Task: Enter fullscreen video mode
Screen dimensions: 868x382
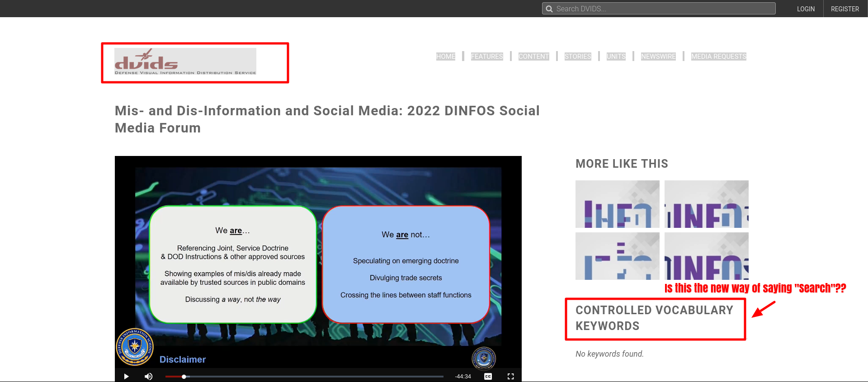Action: [511, 376]
